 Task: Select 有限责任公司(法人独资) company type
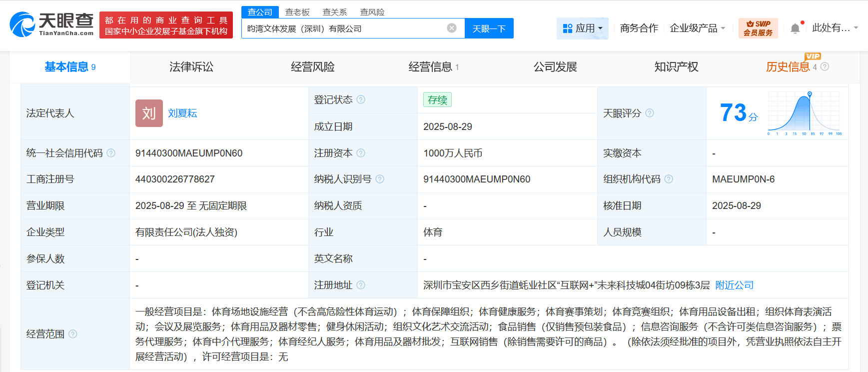click(186, 232)
